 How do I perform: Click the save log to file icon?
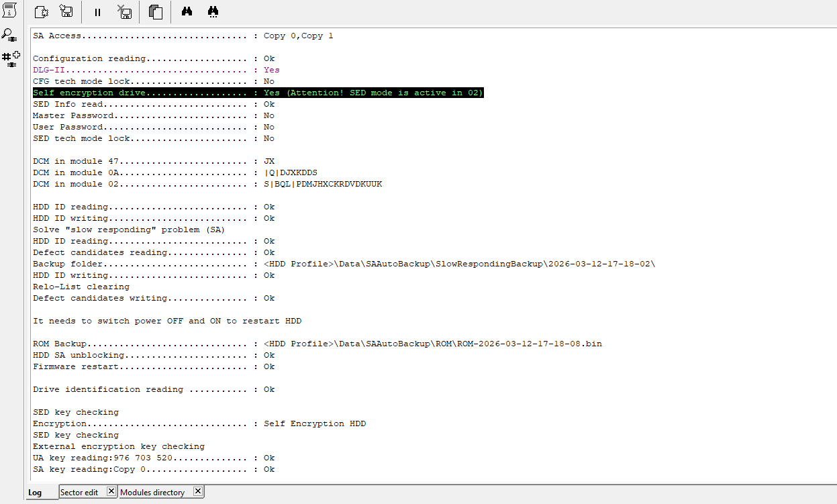tap(66, 11)
